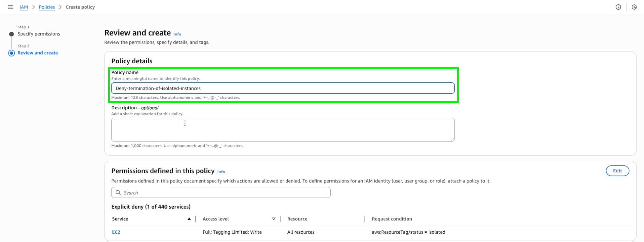Open the hamburger navigation menu

point(11,7)
